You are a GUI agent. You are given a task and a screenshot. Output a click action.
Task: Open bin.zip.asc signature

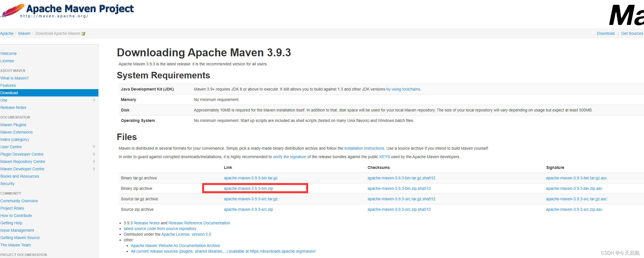[x=574, y=188]
